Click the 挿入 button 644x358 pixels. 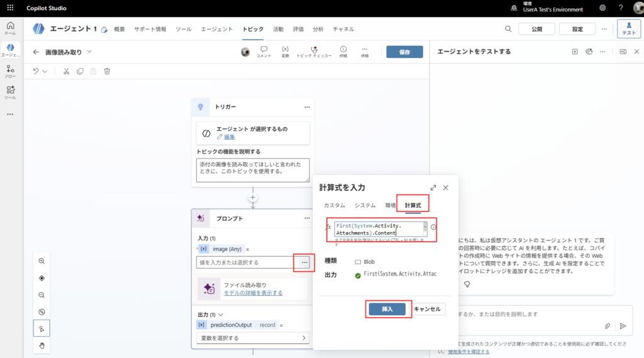pos(387,309)
